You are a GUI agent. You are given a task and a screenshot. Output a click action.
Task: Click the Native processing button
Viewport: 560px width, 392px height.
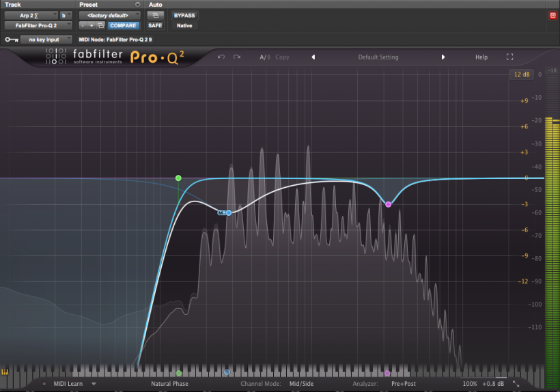pyautogui.click(x=184, y=26)
